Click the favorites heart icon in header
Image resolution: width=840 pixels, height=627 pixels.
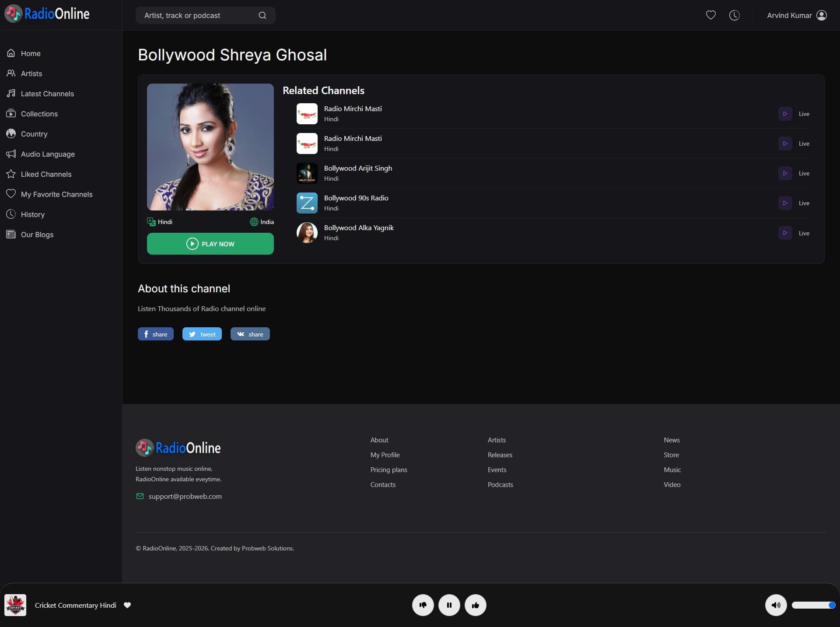tap(710, 15)
